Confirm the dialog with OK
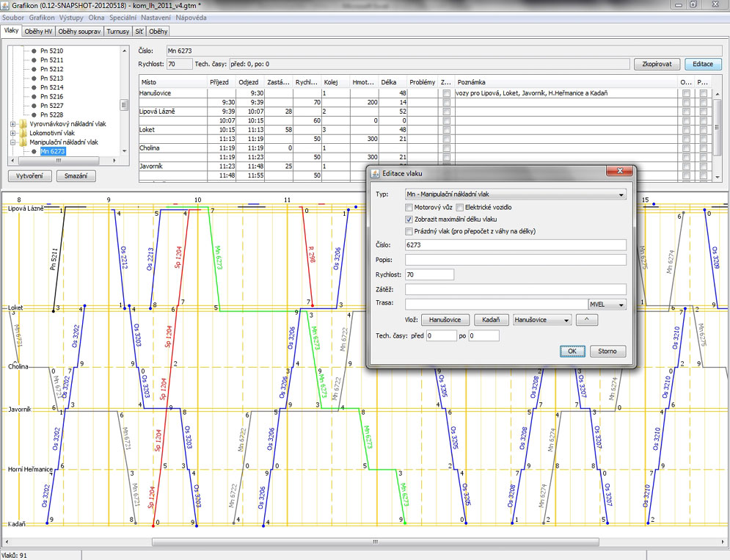 [x=572, y=351]
